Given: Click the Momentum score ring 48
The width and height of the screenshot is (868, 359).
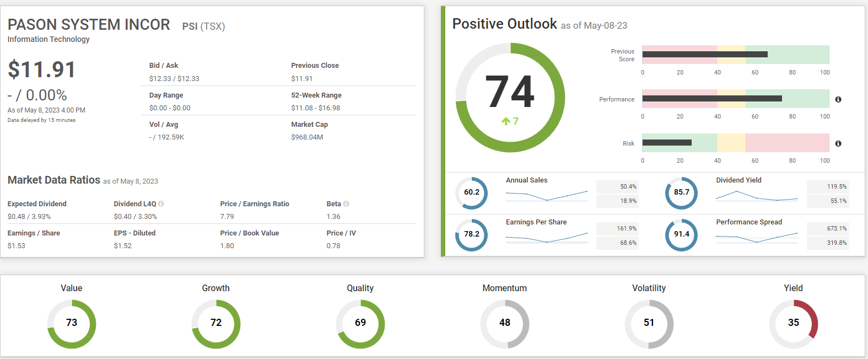Looking at the screenshot, I should [505, 324].
